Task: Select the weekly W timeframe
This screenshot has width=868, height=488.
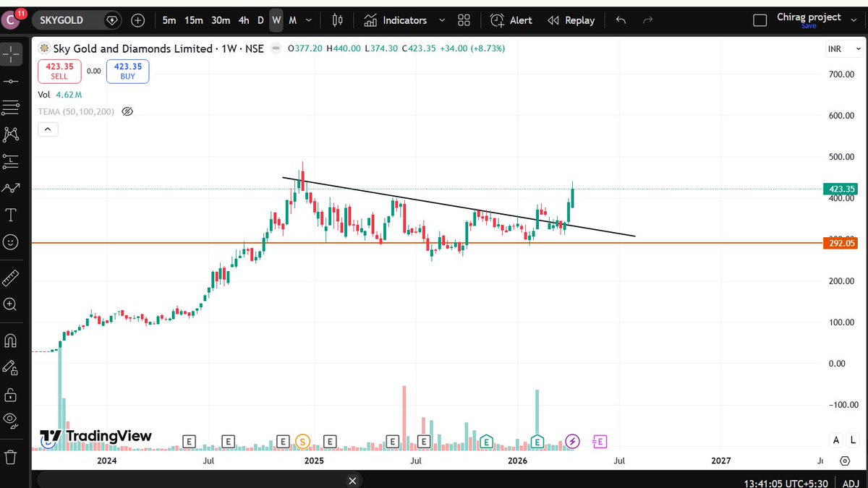Action: coord(276,20)
